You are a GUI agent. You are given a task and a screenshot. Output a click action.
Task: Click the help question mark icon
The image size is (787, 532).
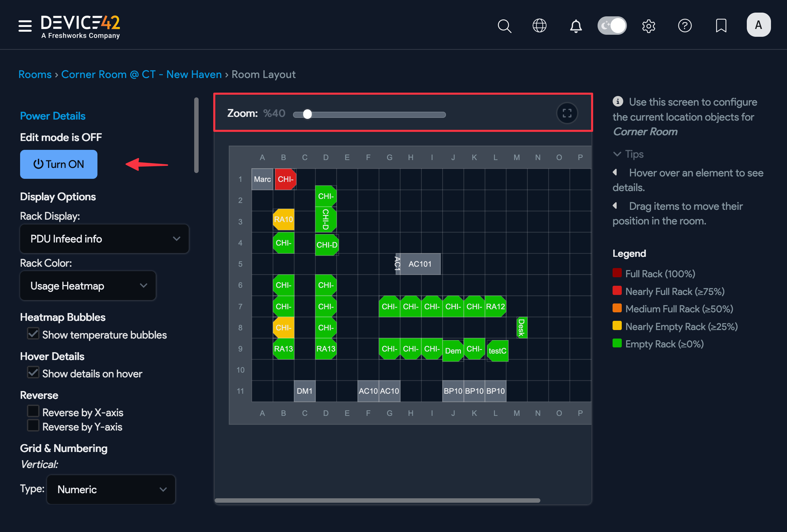[x=685, y=26]
